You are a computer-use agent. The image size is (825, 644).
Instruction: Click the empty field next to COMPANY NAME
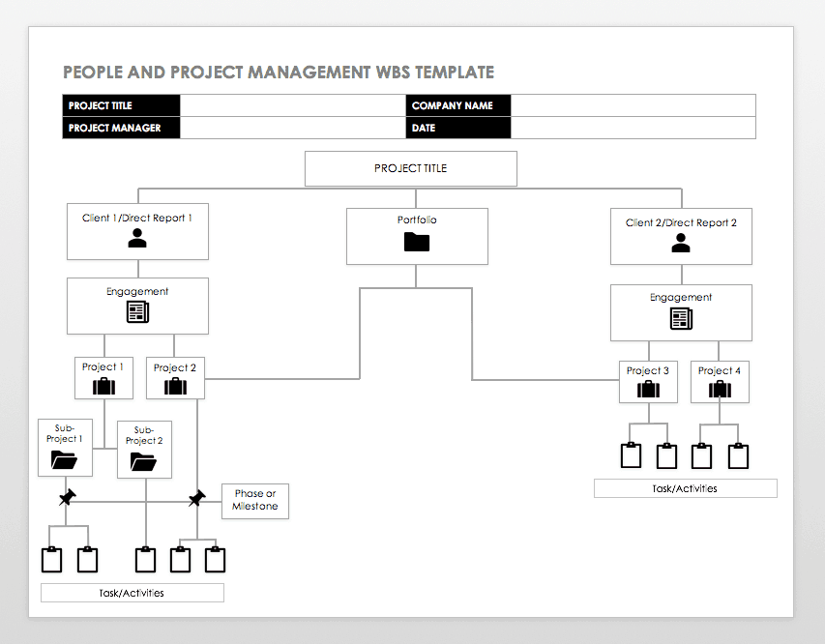633,105
